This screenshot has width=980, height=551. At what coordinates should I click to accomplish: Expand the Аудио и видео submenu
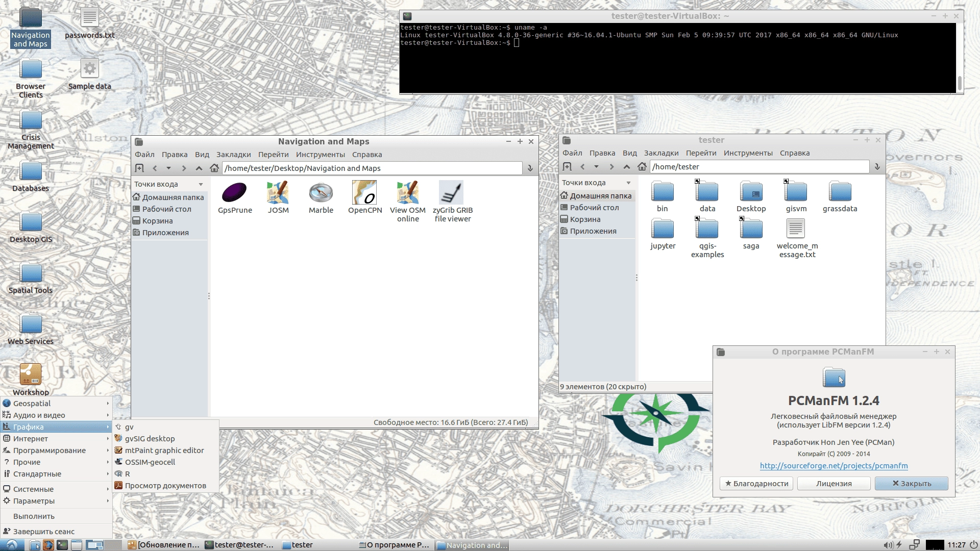[x=56, y=415]
